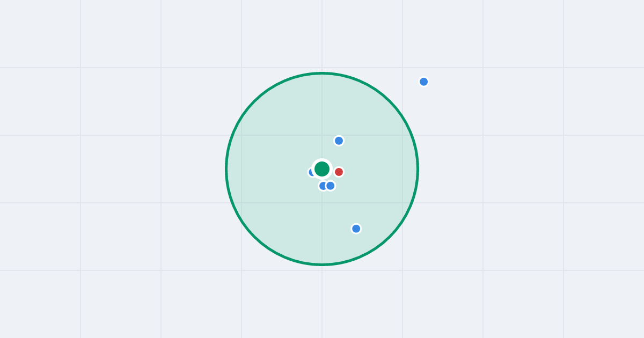Image resolution: width=644 pixels, height=338 pixels.
Task: Click the lowest blue dot inside the circle
Action: [356, 229]
